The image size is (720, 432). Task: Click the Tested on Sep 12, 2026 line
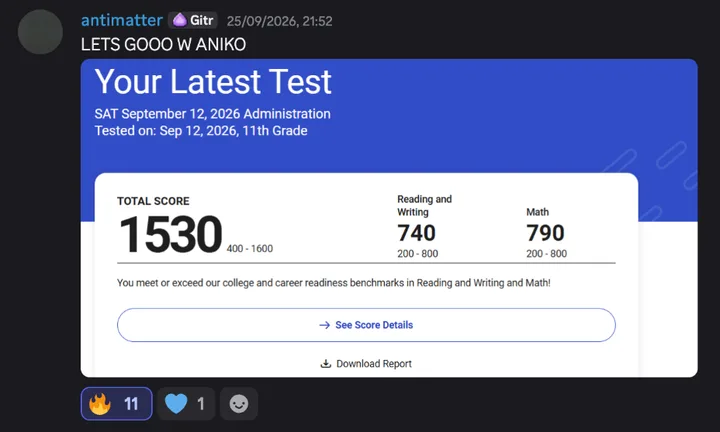201,131
